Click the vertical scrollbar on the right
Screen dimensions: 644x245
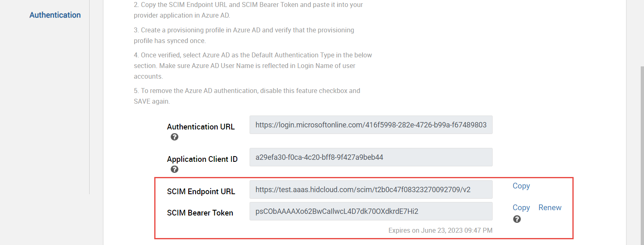coord(642,156)
